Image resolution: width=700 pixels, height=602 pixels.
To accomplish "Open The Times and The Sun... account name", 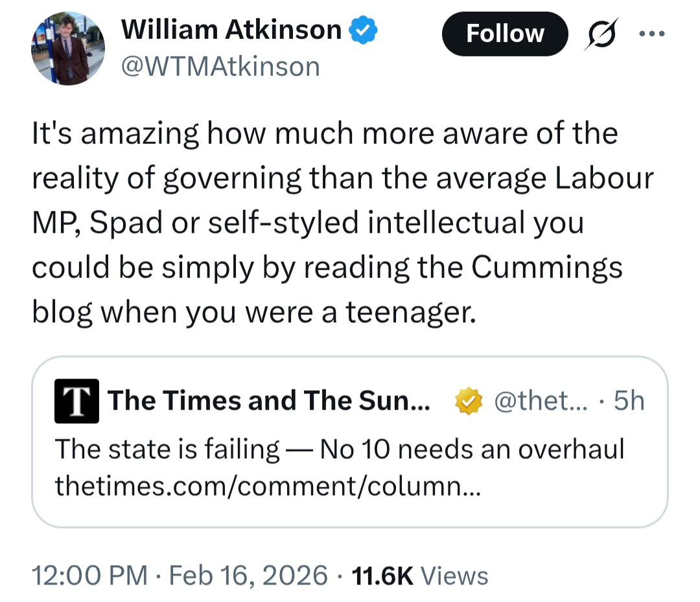I will 268,401.
